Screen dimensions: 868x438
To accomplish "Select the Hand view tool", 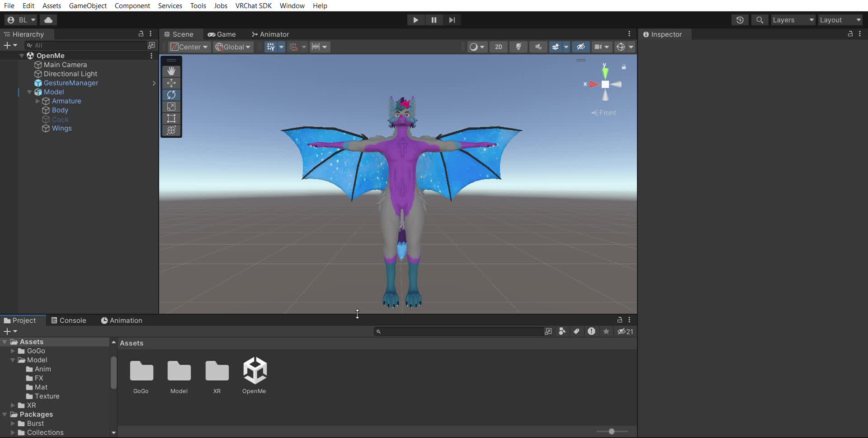I will [x=171, y=71].
